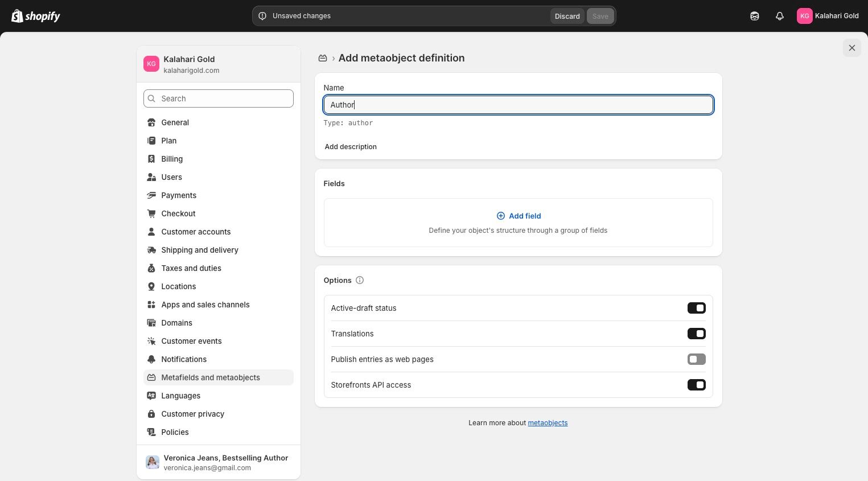Turn off the Translations toggle
This screenshot has height=481, width=868.
tap(696, 334)
